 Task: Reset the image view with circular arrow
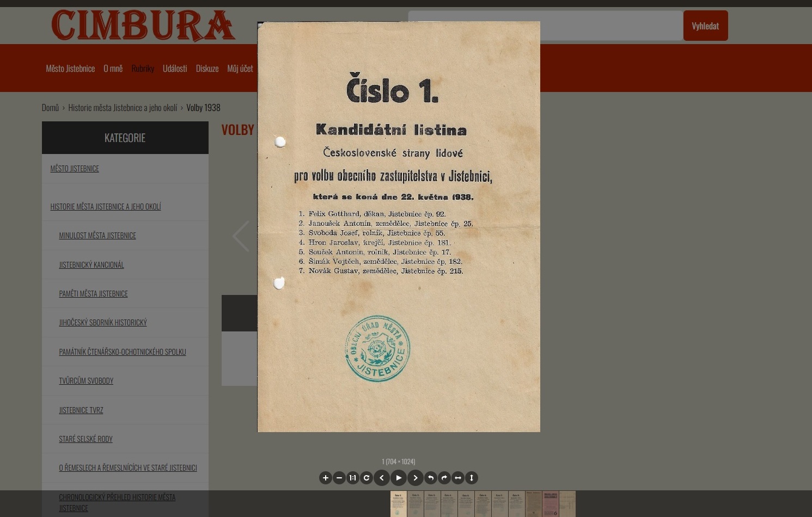tap(367, 478)
